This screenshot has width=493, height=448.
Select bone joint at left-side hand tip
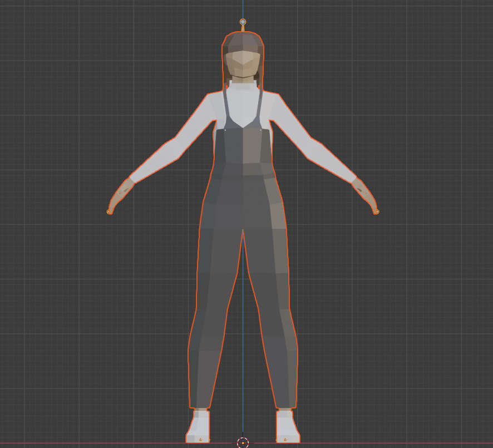[x=110, y=211]
